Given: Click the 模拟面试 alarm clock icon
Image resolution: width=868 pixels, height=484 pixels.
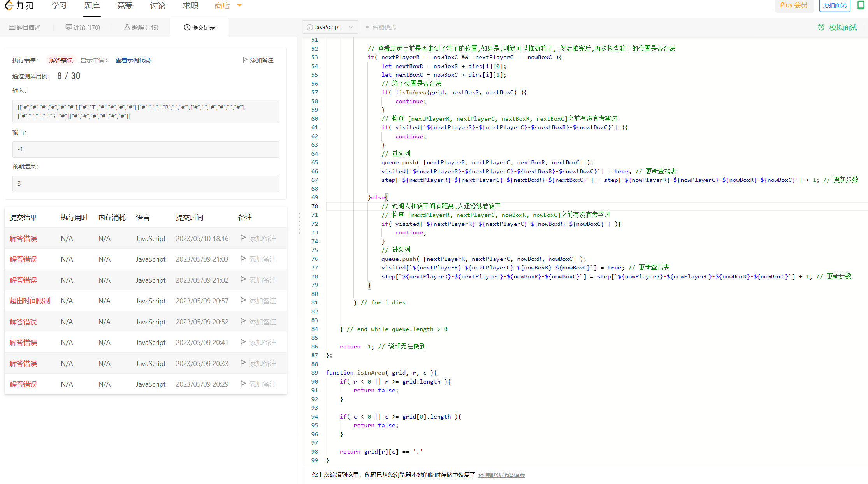Looking at the screenshot, I should coord(821,28).
